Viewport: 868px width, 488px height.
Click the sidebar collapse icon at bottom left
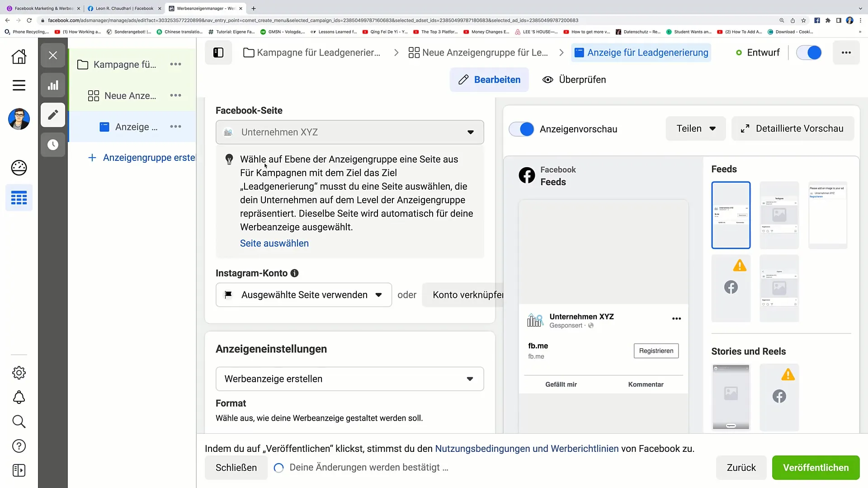pyautogui.click(x=19, y=470)
